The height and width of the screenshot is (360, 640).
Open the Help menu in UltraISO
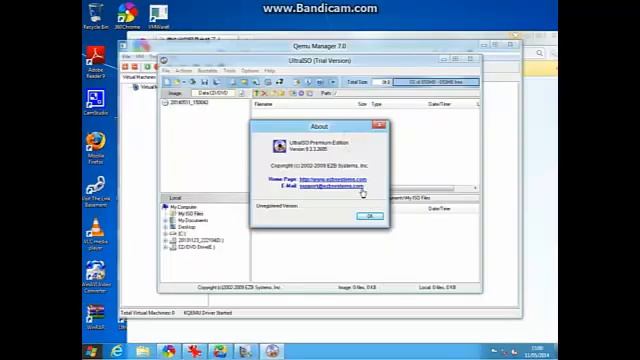click(x=269, y=71)
